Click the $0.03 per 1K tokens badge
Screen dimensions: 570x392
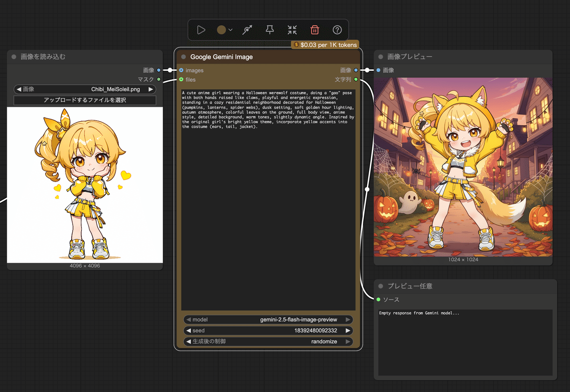click(x=325, y=44)
